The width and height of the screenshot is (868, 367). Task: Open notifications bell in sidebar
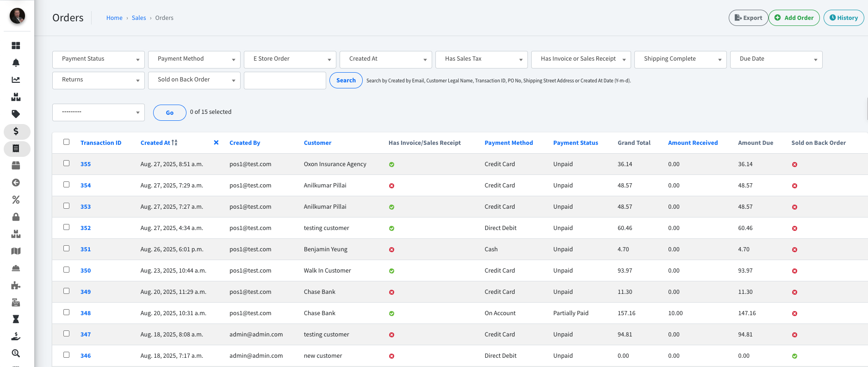[x=16, y=62]
